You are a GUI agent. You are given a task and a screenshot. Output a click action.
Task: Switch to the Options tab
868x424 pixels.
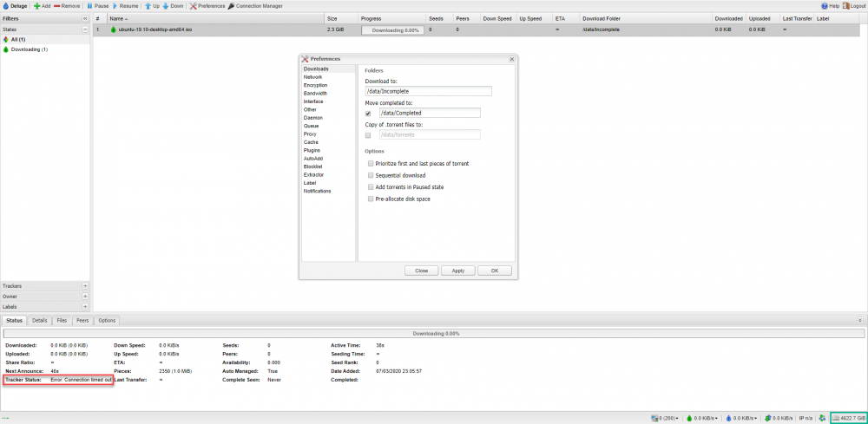coord(107,320)
